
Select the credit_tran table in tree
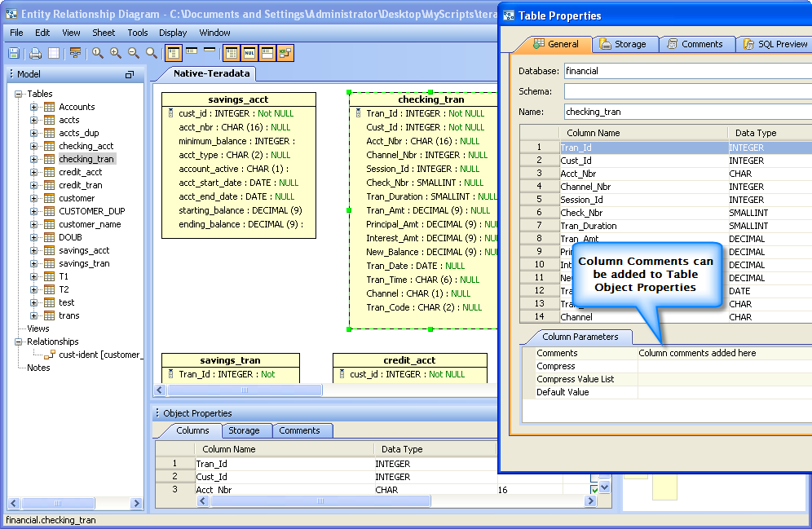coord(80,185)
